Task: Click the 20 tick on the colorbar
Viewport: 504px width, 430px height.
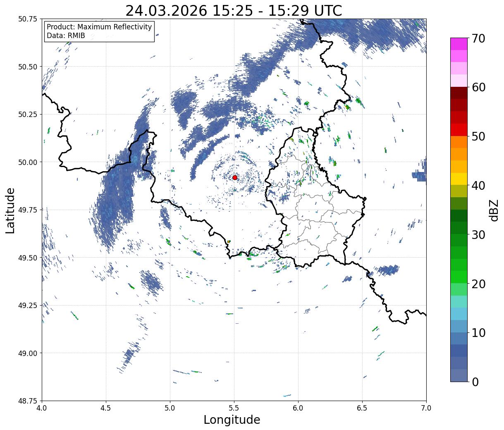Action: [479, 284]
